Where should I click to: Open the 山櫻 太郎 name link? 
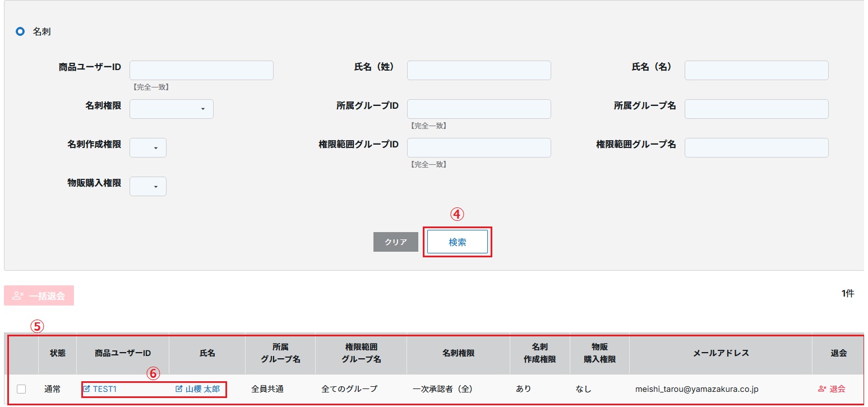202,389
